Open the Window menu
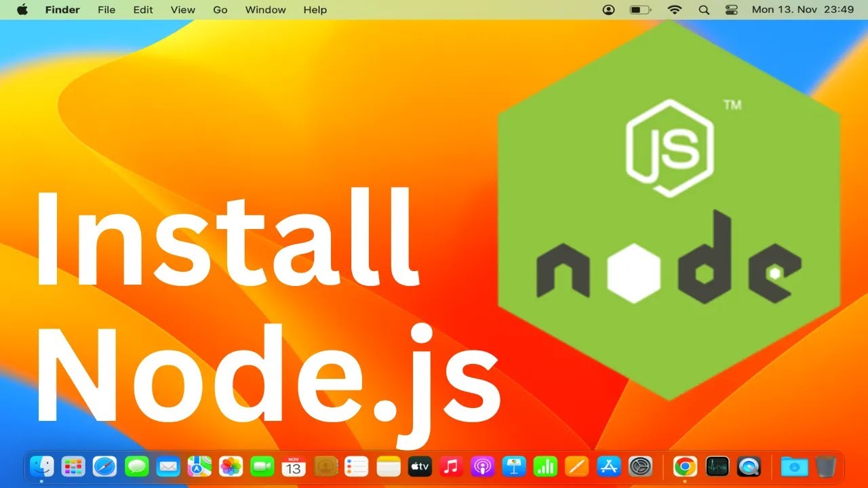 coord(266,9)
